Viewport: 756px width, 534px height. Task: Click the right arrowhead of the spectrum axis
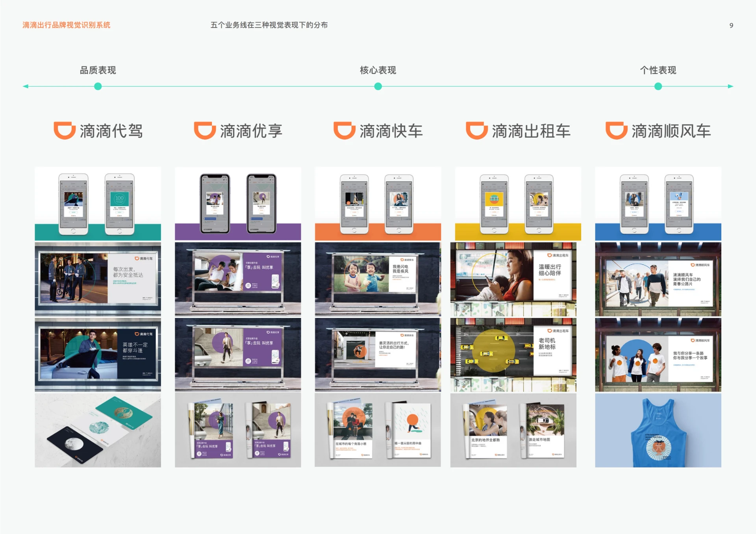[729, 86]
